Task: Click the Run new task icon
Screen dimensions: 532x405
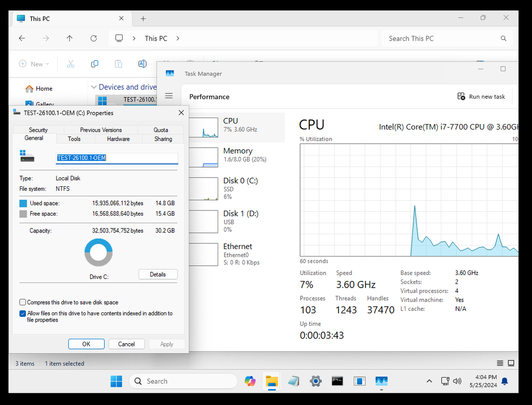Action: 461,97
